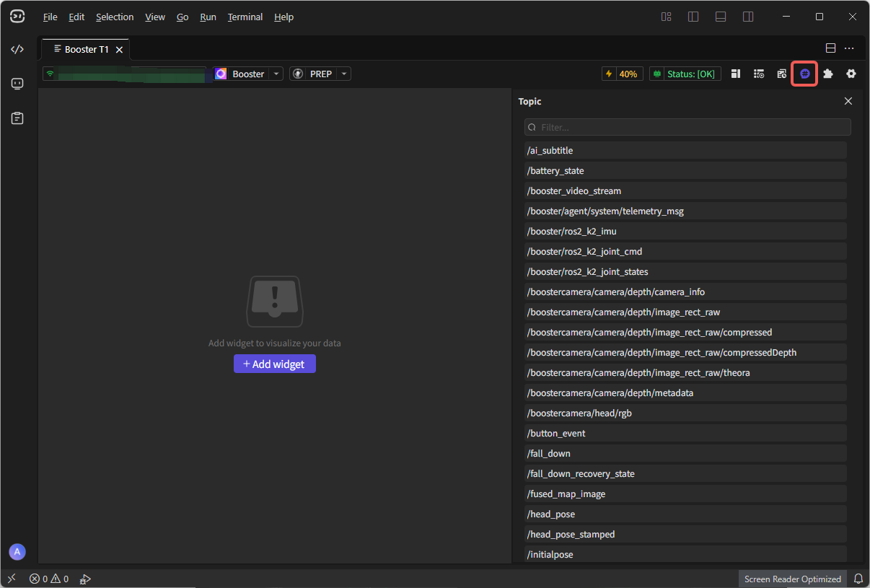Click the Add widget button
The width and height of the screenshot is (870, 588).
(x=275, y=364)
